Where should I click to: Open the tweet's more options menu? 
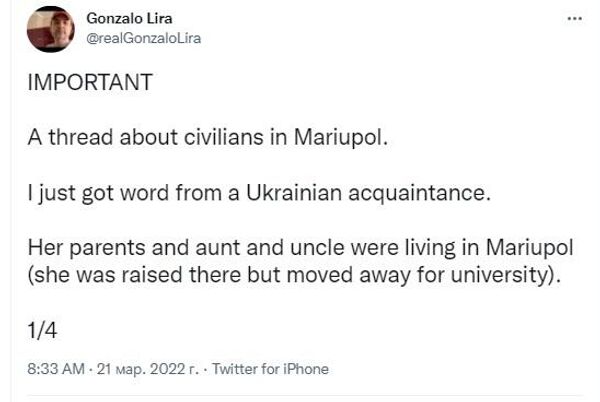point(572,19)
